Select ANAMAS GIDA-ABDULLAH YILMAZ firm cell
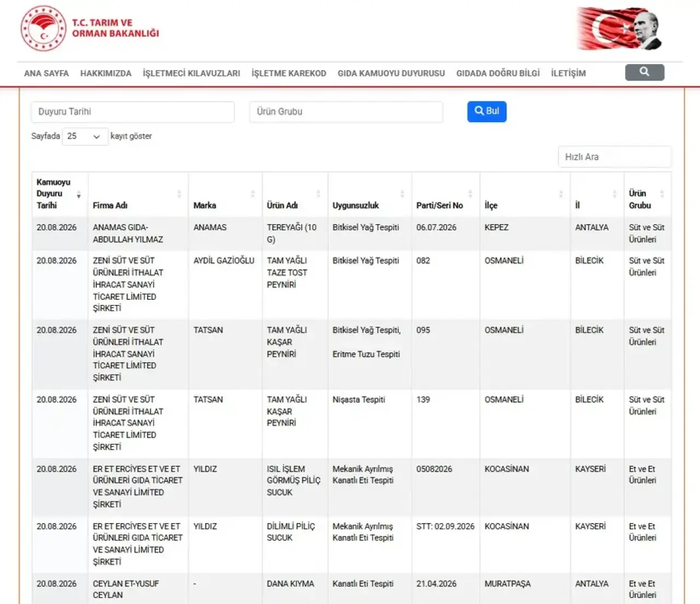Screen dimensions: 700x604 (138, 234)
